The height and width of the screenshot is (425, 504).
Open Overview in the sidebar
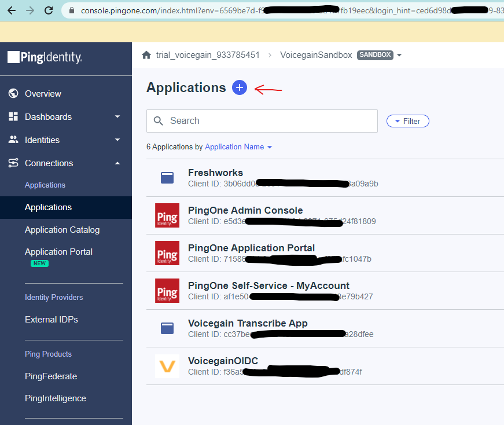pos(43,94)
